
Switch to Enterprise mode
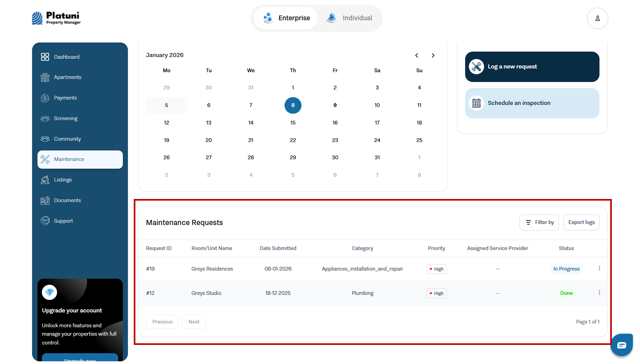coord(286,18)
